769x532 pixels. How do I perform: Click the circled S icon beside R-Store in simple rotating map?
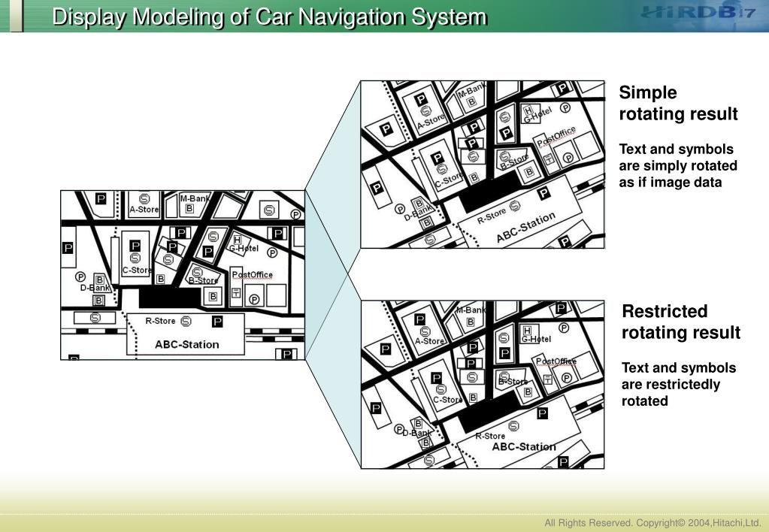pos(514,207)
